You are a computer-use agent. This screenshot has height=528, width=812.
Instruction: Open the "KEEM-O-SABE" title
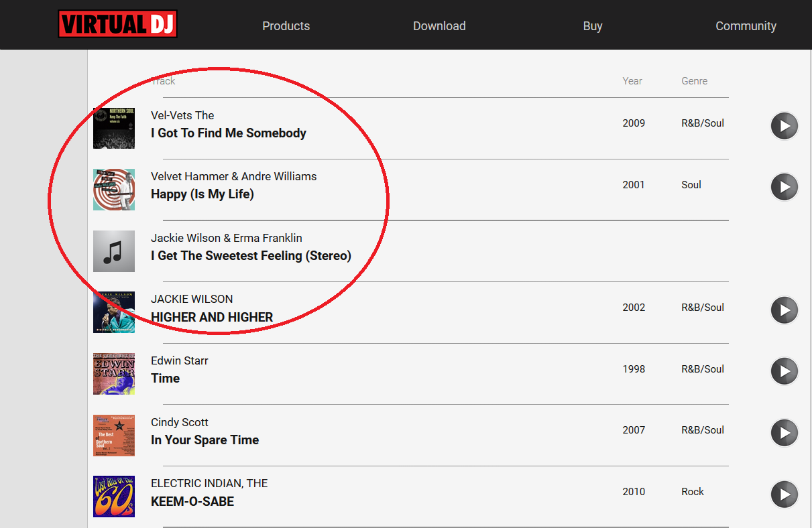[192, 502]
